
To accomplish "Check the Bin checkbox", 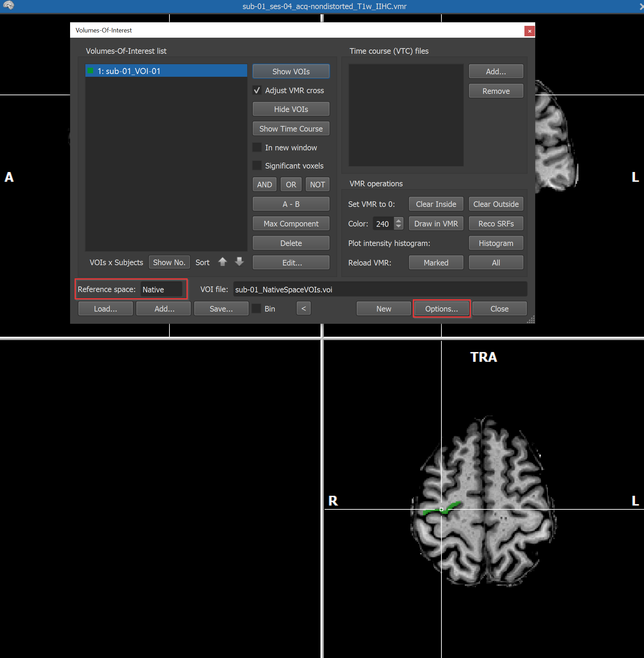I will pyautogui.click(x=257, y=309).
